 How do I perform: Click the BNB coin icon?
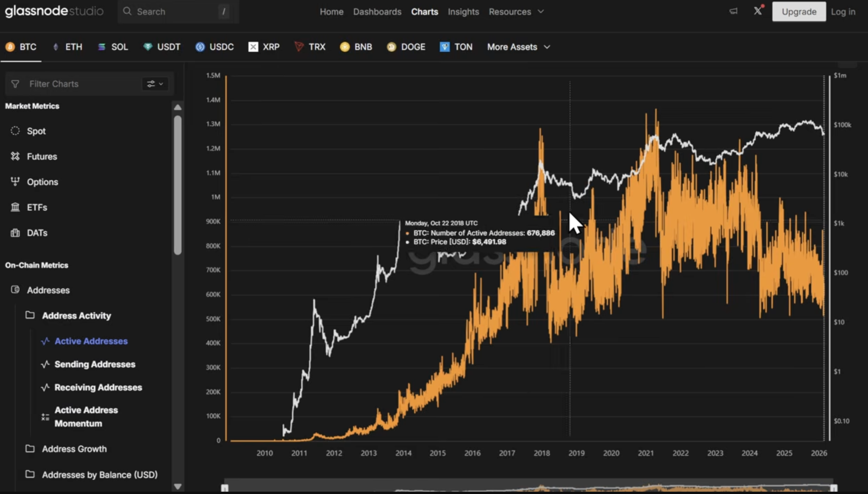pos(345,47)
